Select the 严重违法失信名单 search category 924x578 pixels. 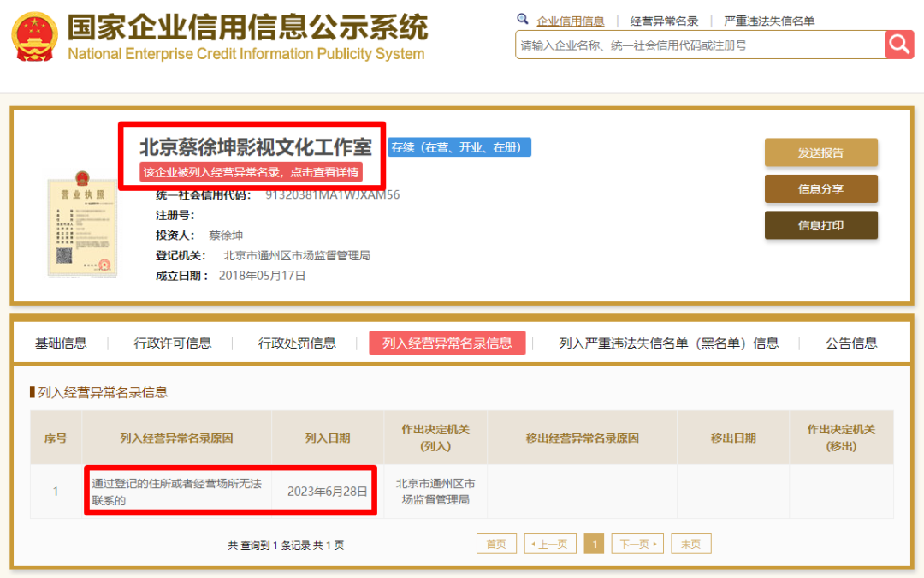[769, 21]
